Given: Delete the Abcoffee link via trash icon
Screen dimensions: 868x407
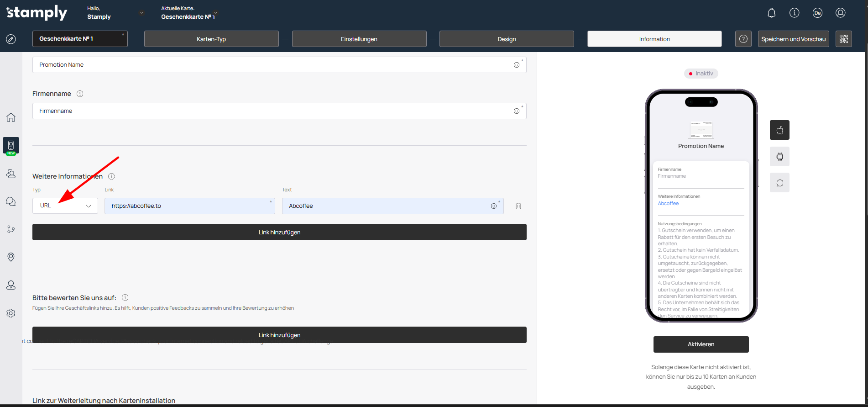Looking at the screenshot, I should point(518,206).
